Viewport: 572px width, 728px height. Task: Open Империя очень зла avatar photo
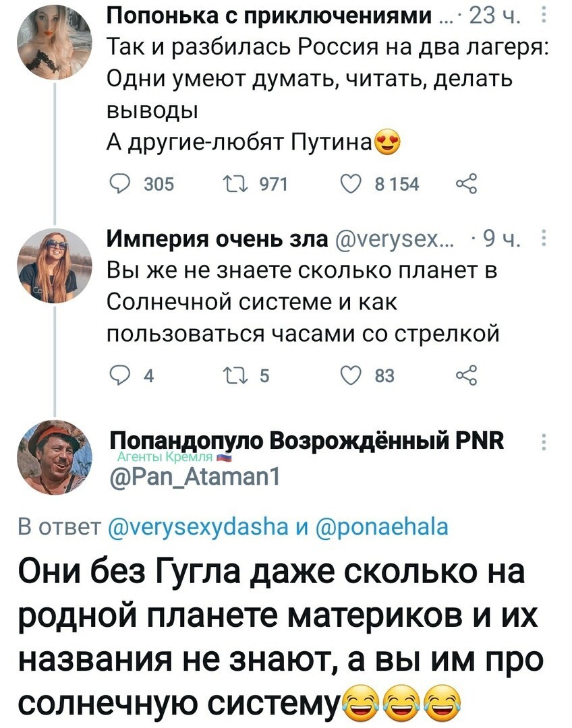55,266
